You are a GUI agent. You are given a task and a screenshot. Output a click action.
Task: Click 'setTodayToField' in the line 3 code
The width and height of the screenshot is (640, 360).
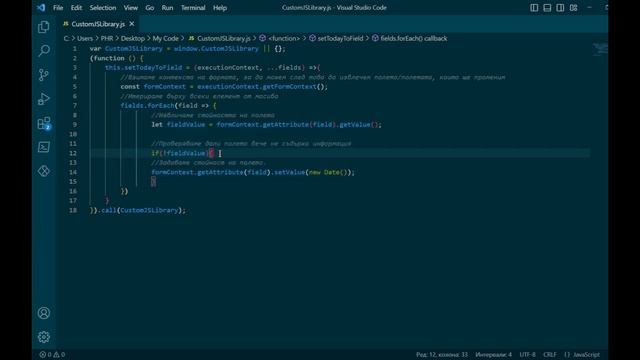click(x=153, y=68)
